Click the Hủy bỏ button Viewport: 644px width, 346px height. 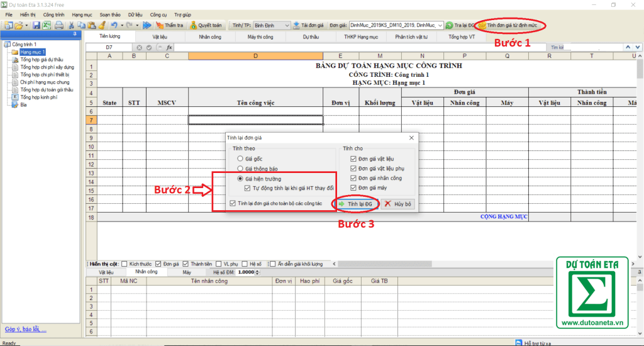tap(397, 204)
